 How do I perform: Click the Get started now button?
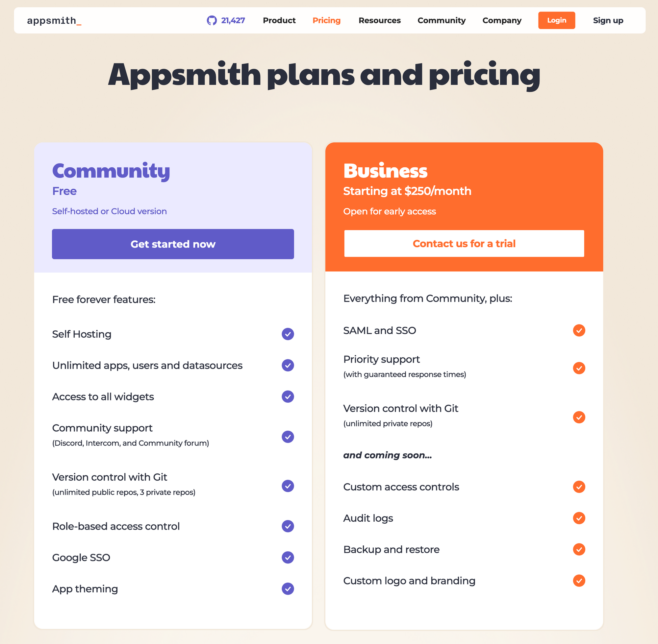click(173, 244)
